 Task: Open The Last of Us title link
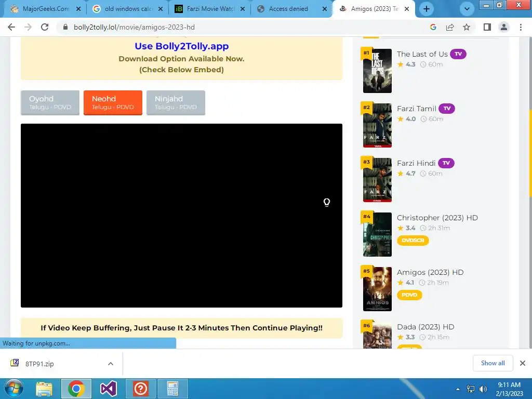(422, 54)
